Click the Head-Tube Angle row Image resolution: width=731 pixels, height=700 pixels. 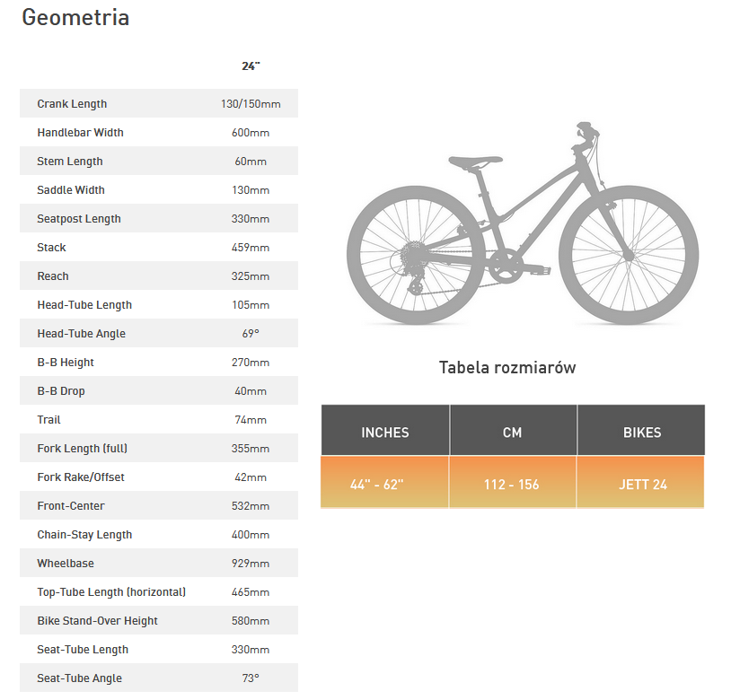coord(159,333)
